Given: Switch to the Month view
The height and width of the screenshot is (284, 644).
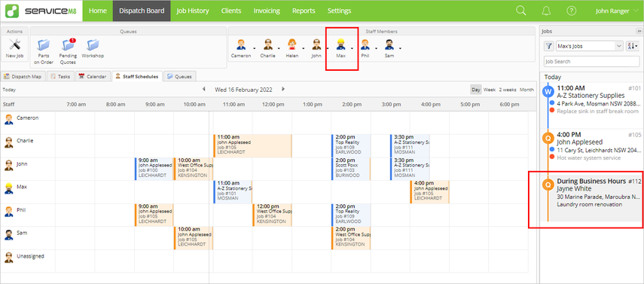Looking at the screenshot, I should click(x=527, y=90).
